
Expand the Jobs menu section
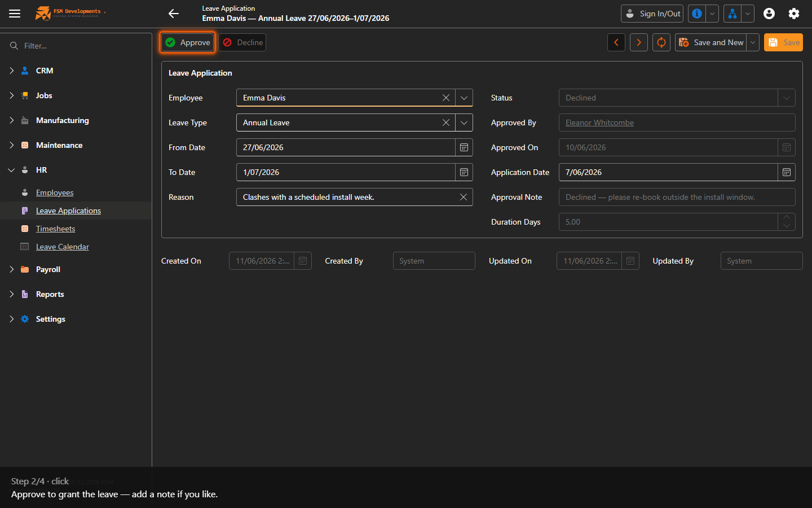point(11,95)
